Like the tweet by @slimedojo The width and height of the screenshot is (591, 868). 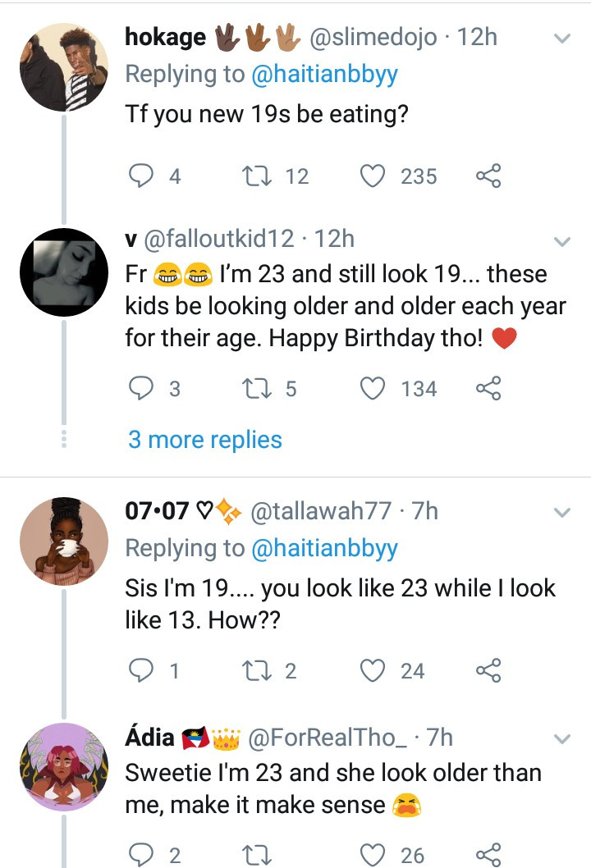(374, 176)
